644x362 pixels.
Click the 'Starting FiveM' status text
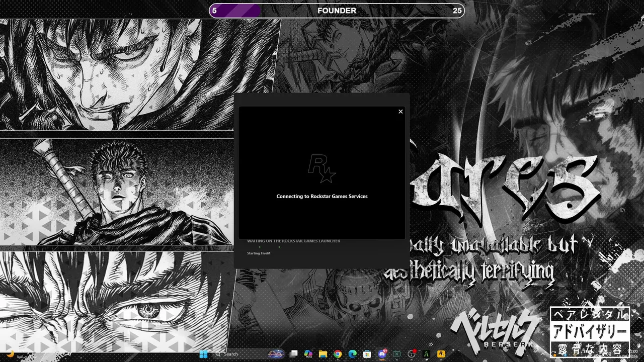pos(259,253)
